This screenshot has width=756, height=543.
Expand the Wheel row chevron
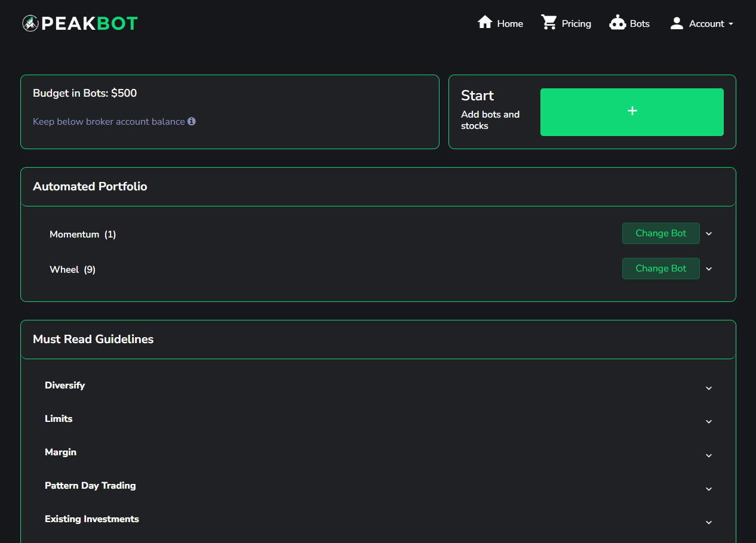pyautogui.click(x=709, y=269)
